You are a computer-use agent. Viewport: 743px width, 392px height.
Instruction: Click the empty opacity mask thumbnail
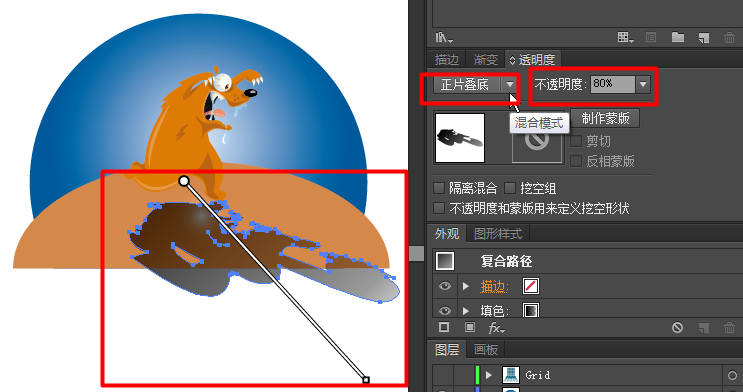[537, 141]
